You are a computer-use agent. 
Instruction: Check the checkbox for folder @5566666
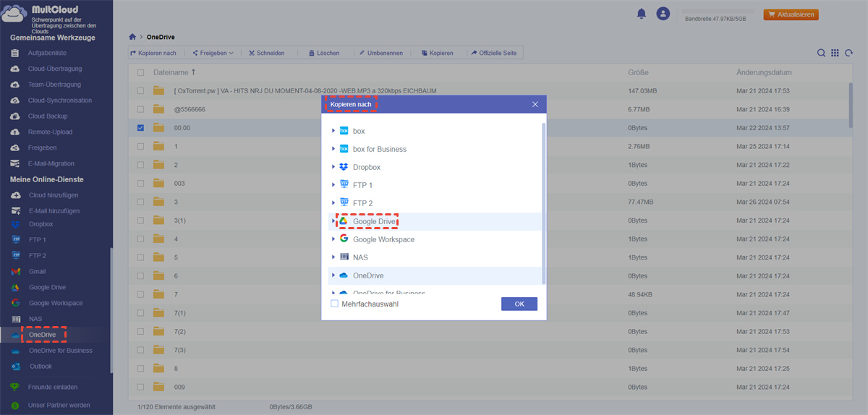tap(140, 110)
